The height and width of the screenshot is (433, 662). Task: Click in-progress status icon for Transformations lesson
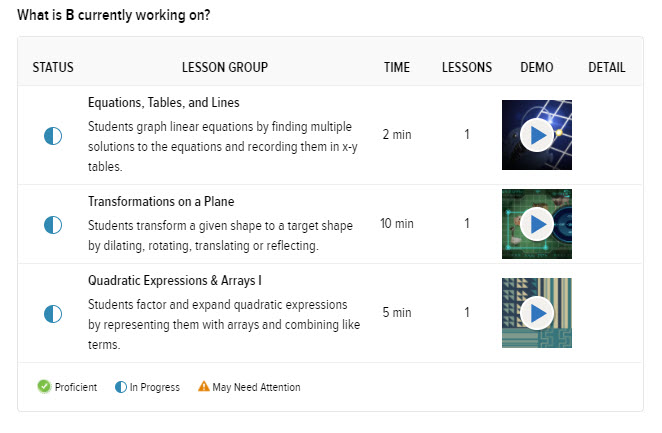pyautogui.click(x=53, y=225)
